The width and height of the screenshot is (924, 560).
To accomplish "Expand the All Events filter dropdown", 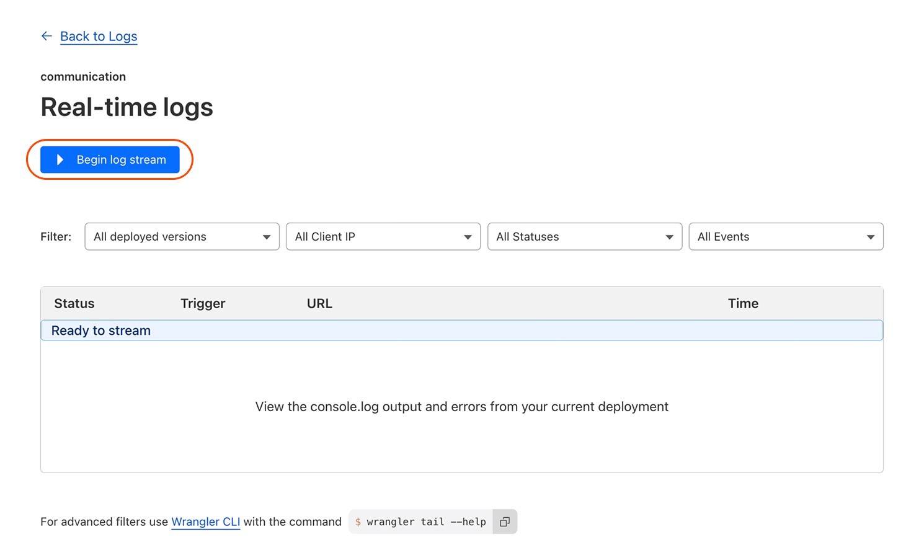I will (x=786, y=236).
